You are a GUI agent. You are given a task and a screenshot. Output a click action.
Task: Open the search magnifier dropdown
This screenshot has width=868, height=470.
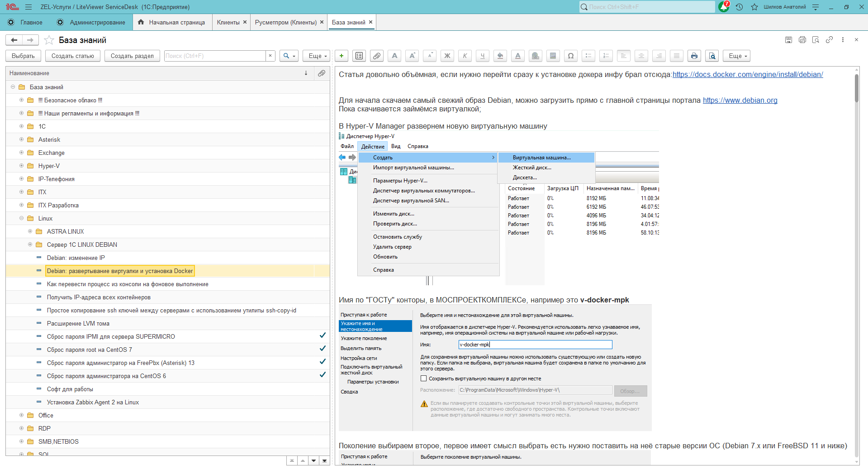[x=289, y=56]
